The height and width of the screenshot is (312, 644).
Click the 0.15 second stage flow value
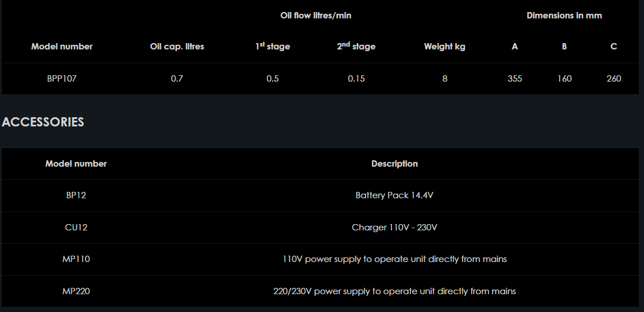pyautogui.click(x=356, y=79)
